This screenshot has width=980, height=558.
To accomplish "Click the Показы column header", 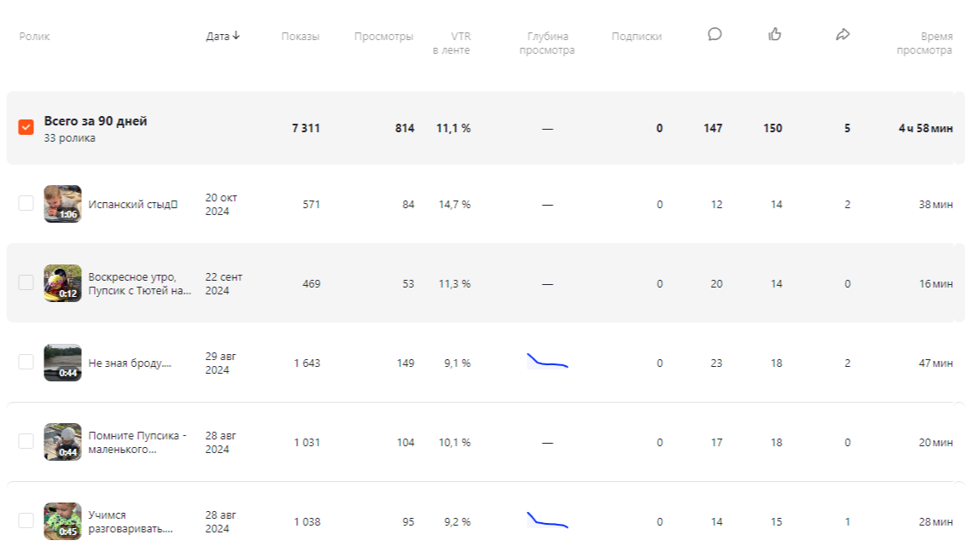I will pos(300,36).
